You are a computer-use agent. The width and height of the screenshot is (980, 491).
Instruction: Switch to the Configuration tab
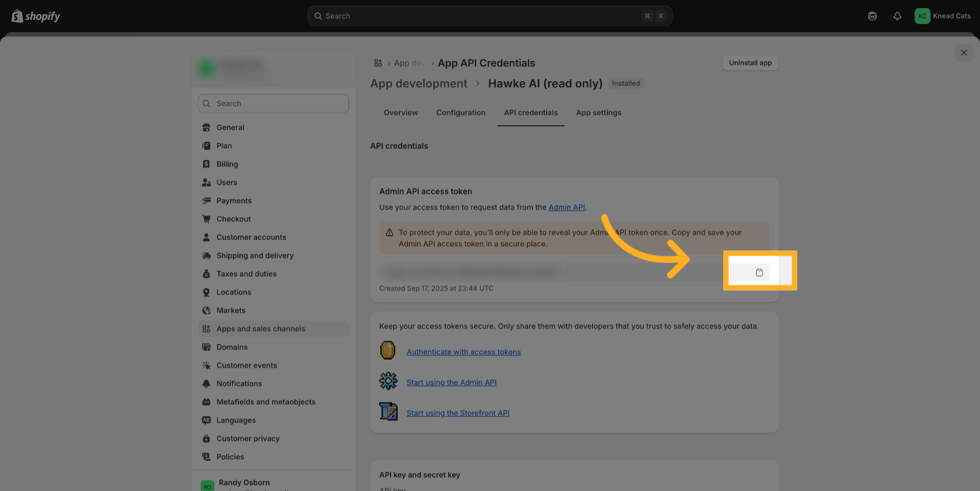pyautogui.click(x=460, y=112)
